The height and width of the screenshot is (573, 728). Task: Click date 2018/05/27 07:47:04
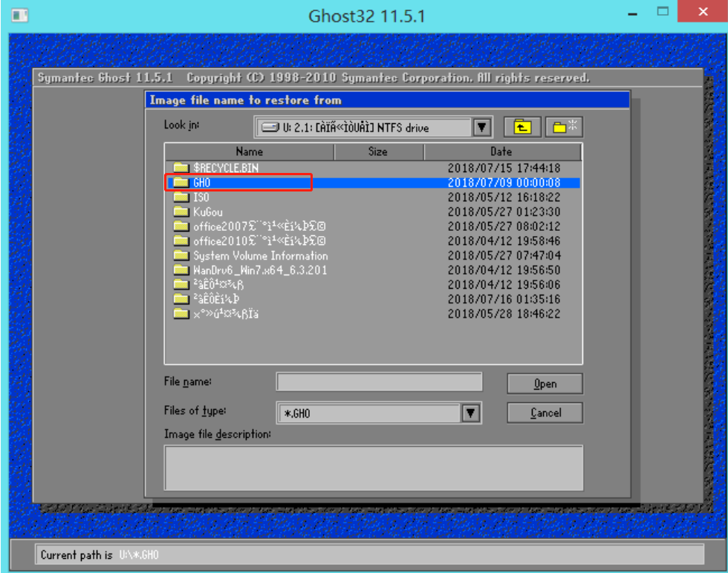point(504,255)
